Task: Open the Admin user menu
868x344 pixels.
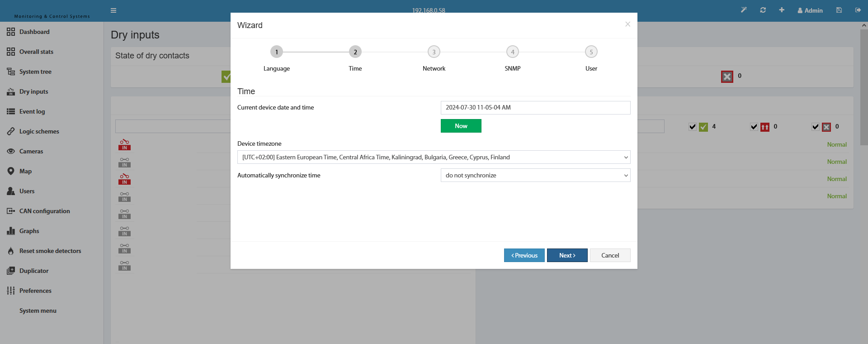Action: 810,10
